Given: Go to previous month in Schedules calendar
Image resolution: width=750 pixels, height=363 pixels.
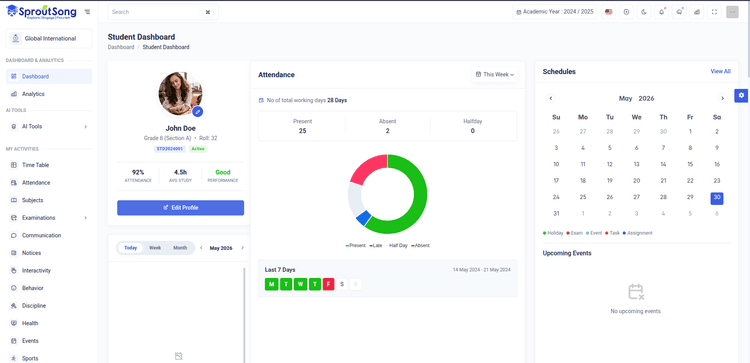Looking at the screenshot, I should [x=551, y=98].
